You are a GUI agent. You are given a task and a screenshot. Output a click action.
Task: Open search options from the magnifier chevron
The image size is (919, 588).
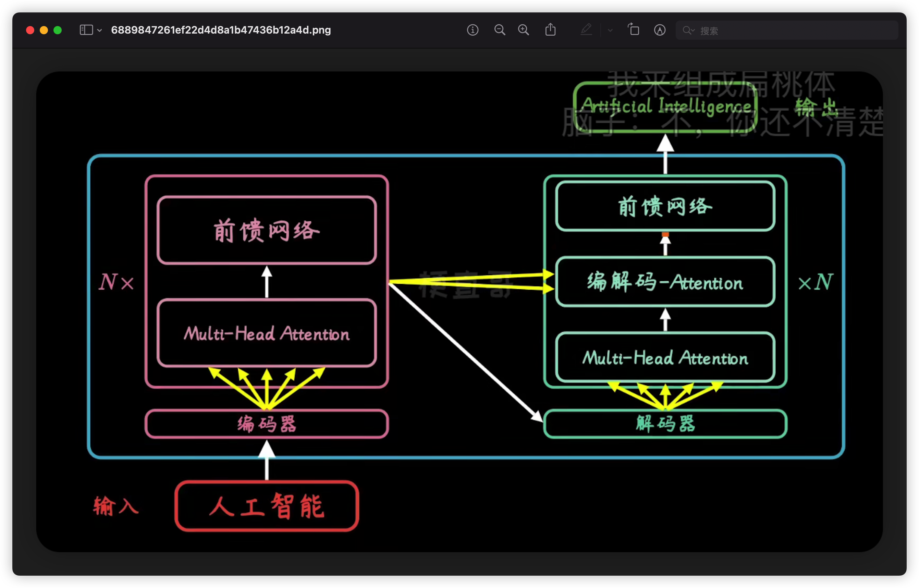pos(689,30)
